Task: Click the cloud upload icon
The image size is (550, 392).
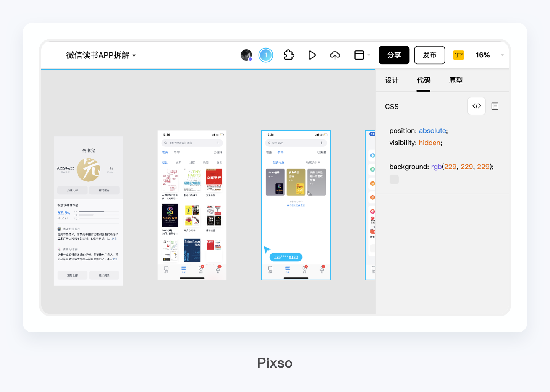Action: click(x=335, y=55)
